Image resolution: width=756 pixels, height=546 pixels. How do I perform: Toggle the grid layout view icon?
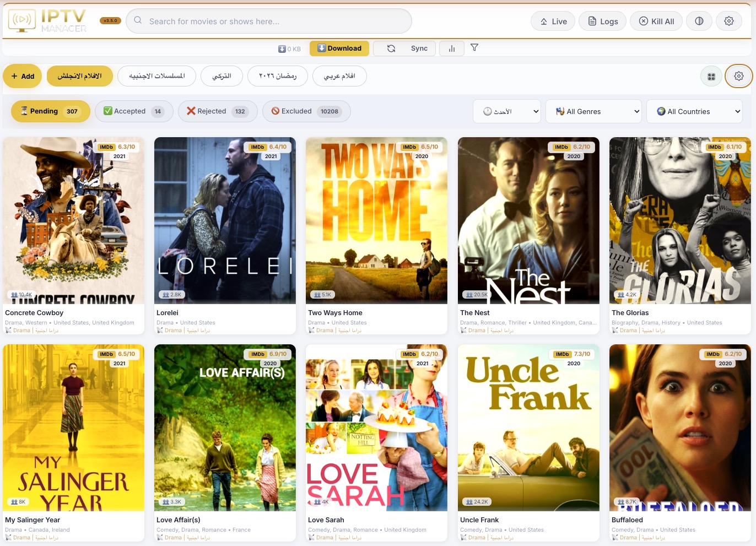711,77
